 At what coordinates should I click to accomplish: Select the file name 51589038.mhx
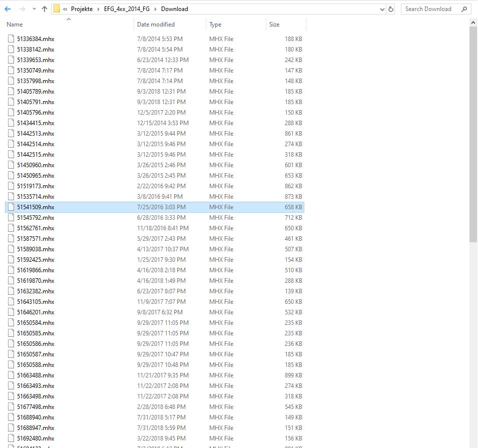pos(36,249)
